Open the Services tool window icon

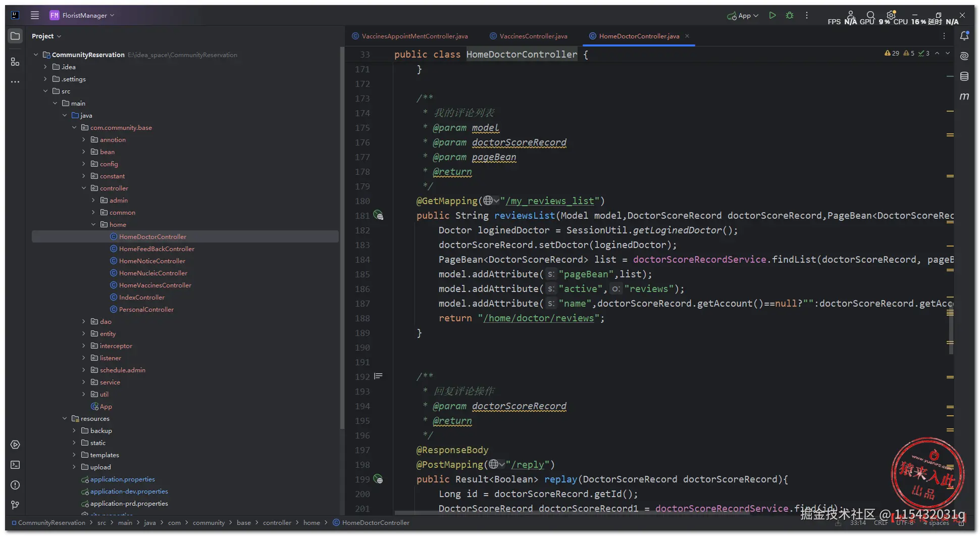(15, 445)
